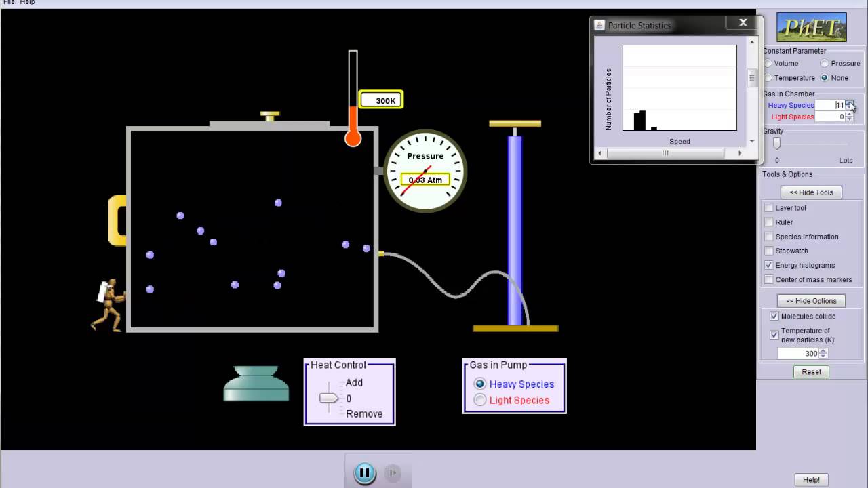Increase Light Species count with the up stepper
Viewport: 868px width, 488px height.
coord(849,115)
